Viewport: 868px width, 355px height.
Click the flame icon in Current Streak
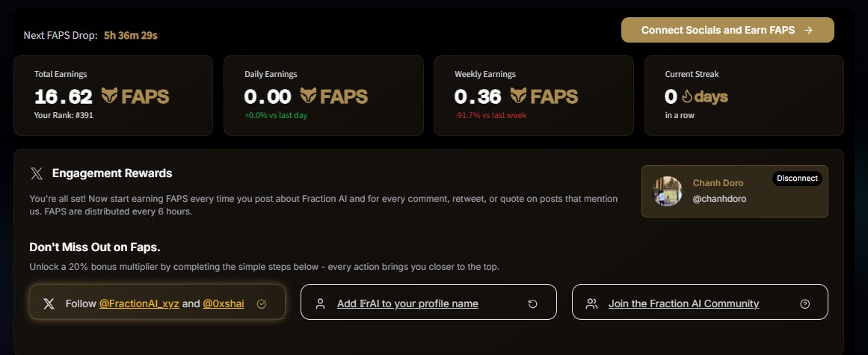pos(687,96)
